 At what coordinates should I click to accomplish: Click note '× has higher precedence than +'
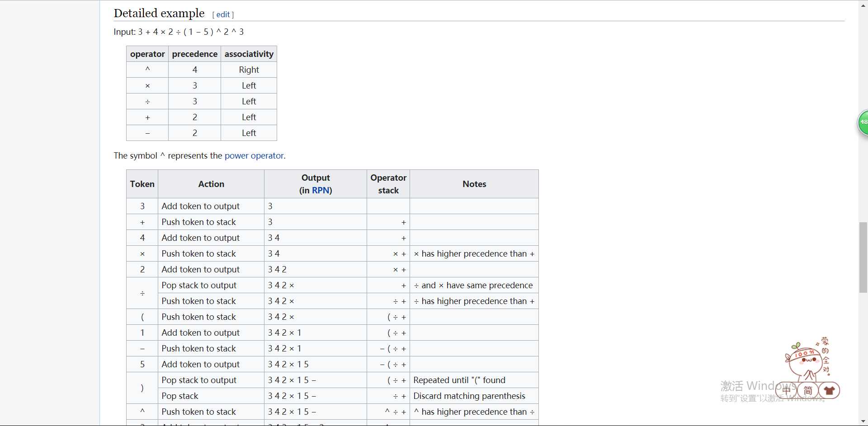tap(474, 253)
